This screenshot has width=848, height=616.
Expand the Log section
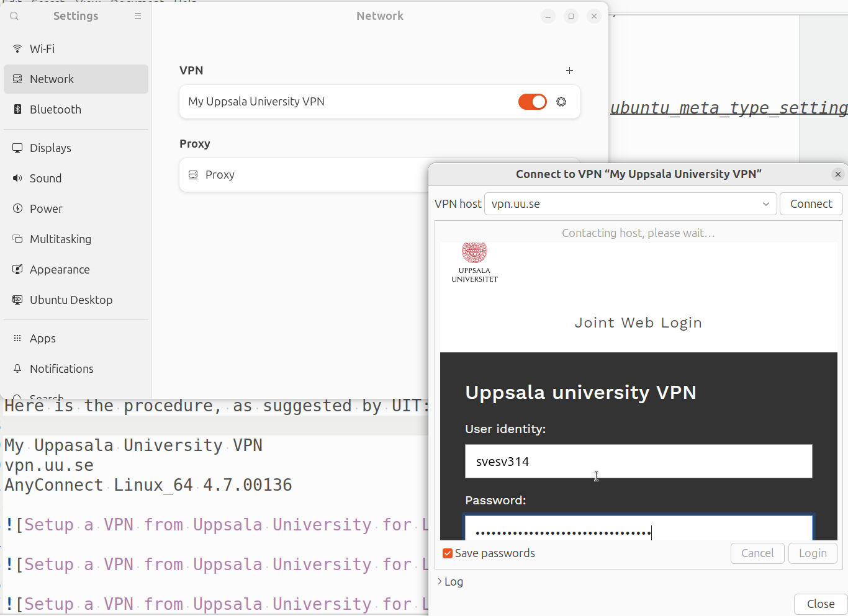pos(450,581)
